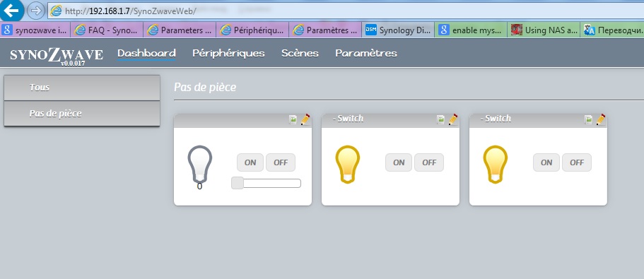Open the Paramètres menu
The width and height of the screenshot is (644, 279).
point(366,54)
